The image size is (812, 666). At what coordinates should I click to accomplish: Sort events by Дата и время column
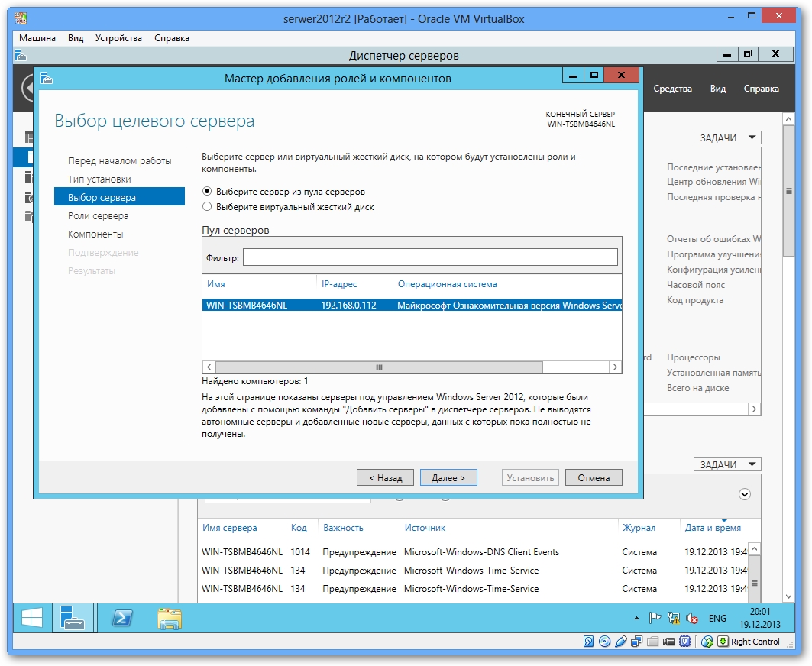click(713, 528)
